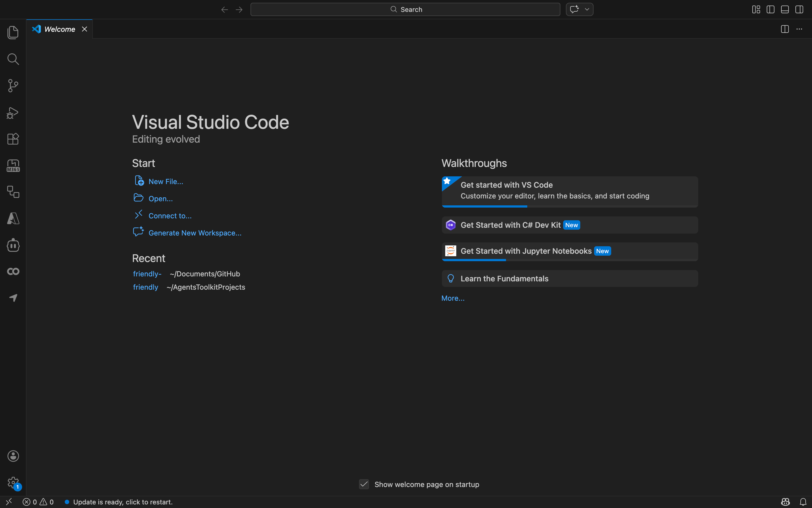Click the More... walkthroughs link

pos(453,298)
